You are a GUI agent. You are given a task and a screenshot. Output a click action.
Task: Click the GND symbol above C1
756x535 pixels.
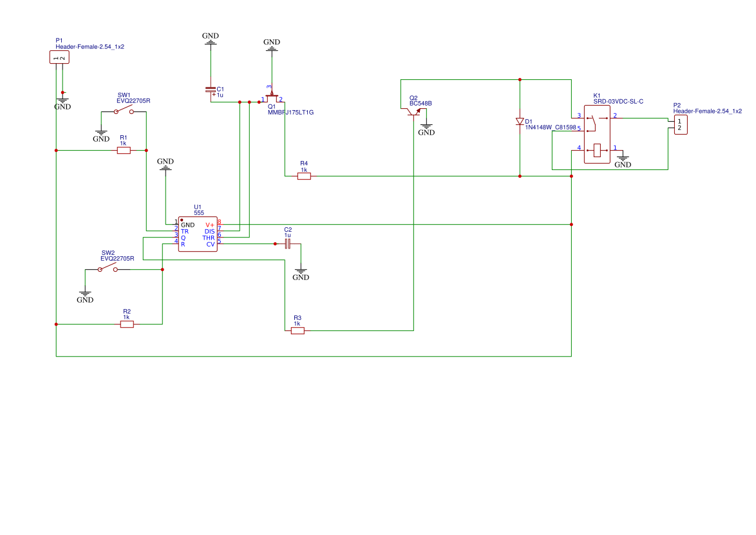210,39
